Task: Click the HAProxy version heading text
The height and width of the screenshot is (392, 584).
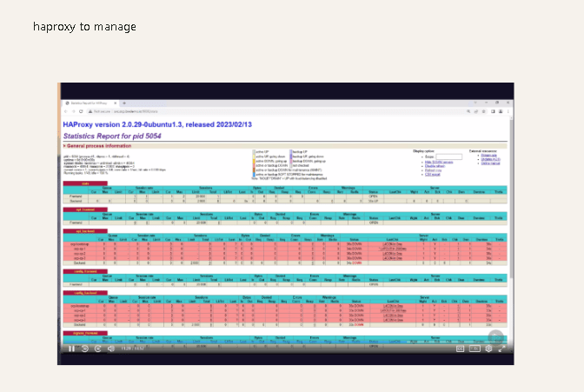Action: coord(157,124)
